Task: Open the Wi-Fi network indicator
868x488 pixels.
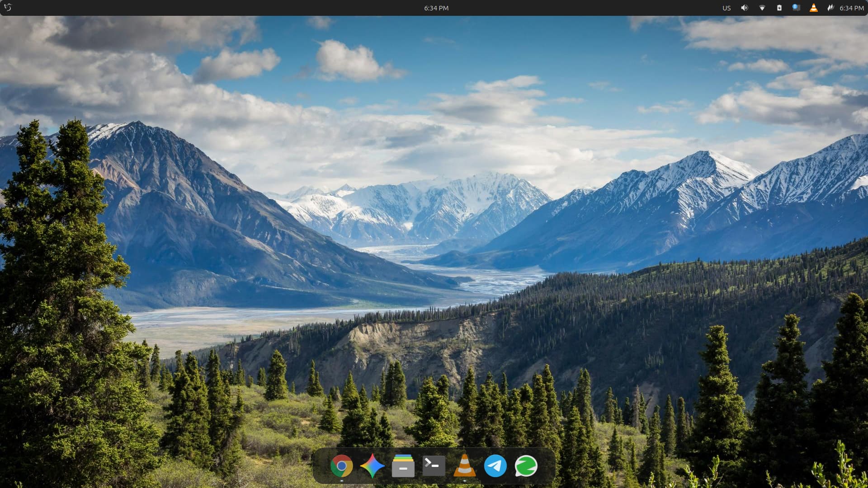Action: pos(762,8)
